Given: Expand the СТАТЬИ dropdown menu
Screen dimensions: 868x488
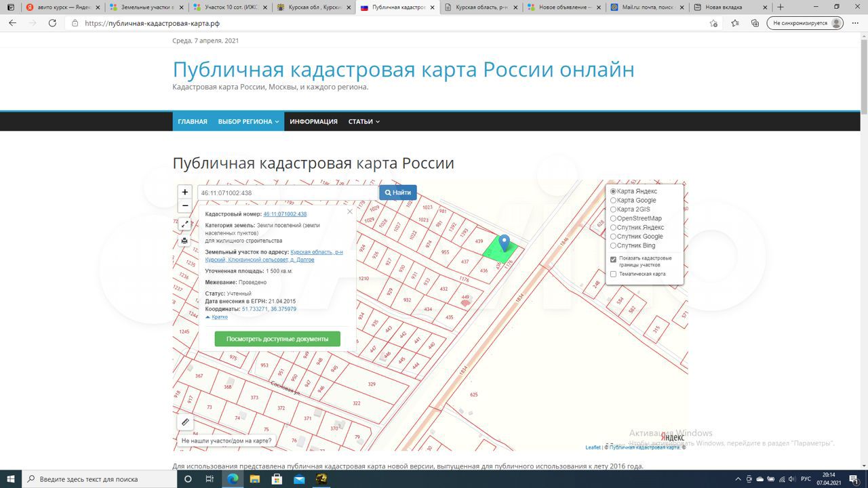Looking at the screenshot, I should tap(363, 121).
